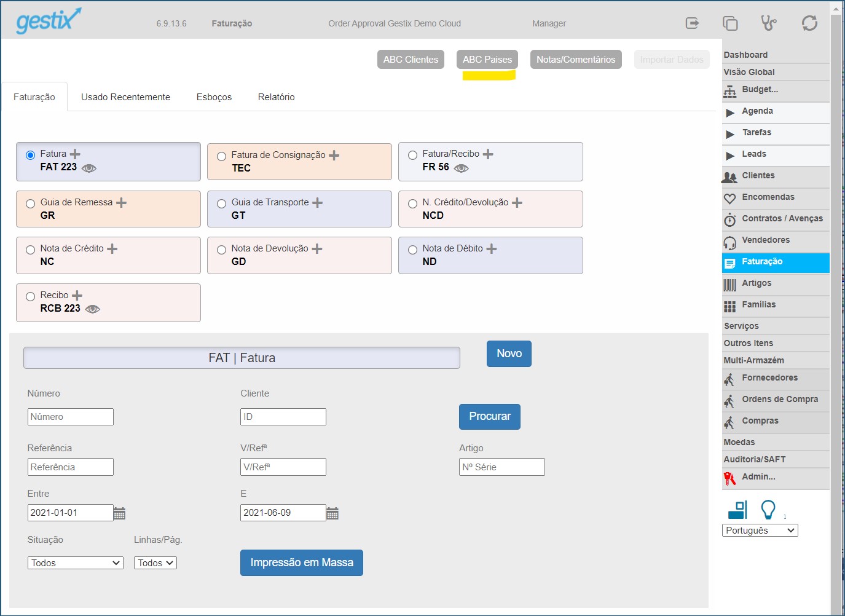Open the Entre date calendar icon
The width and height of the screenshot is (845, 616).
click(119, 513)
